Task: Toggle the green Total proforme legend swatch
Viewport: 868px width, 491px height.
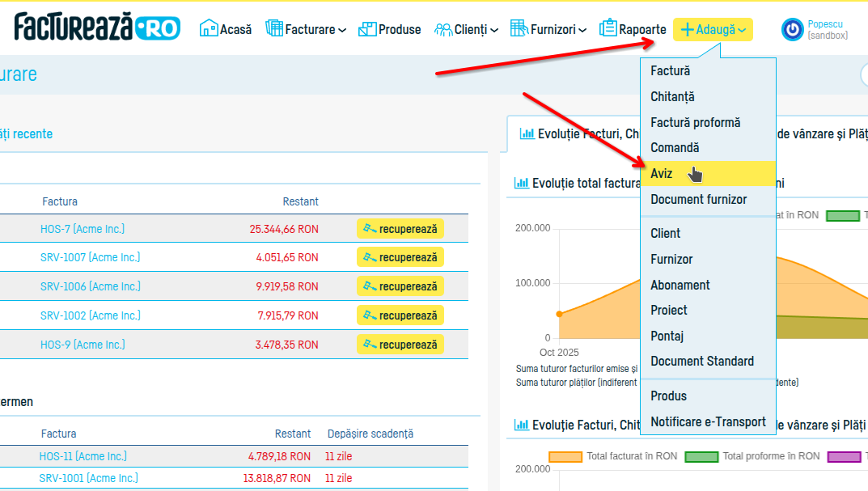Action: [701, 456]
